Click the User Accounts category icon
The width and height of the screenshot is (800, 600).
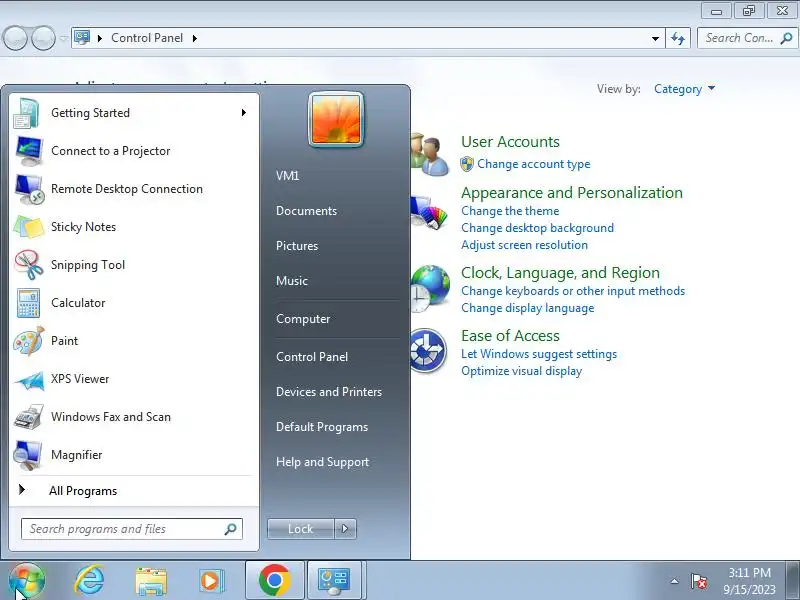pyautogui.click(x=430, y=154)
